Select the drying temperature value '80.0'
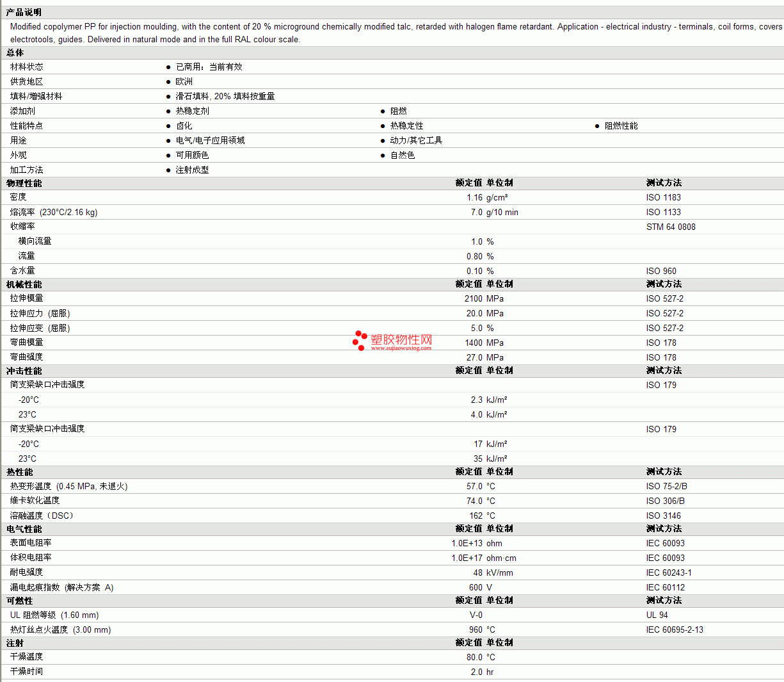784x682 pixels. (x=475, y=657)
